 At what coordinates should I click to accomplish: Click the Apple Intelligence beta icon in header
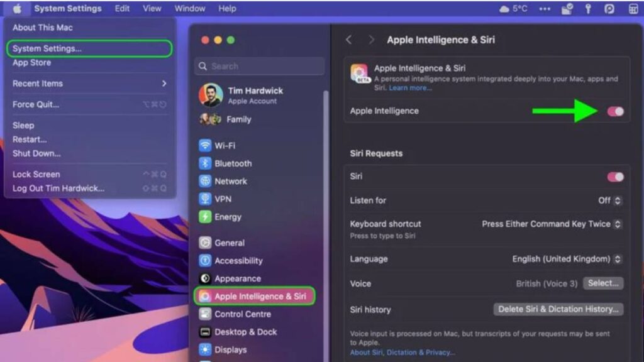click(359, 73)
